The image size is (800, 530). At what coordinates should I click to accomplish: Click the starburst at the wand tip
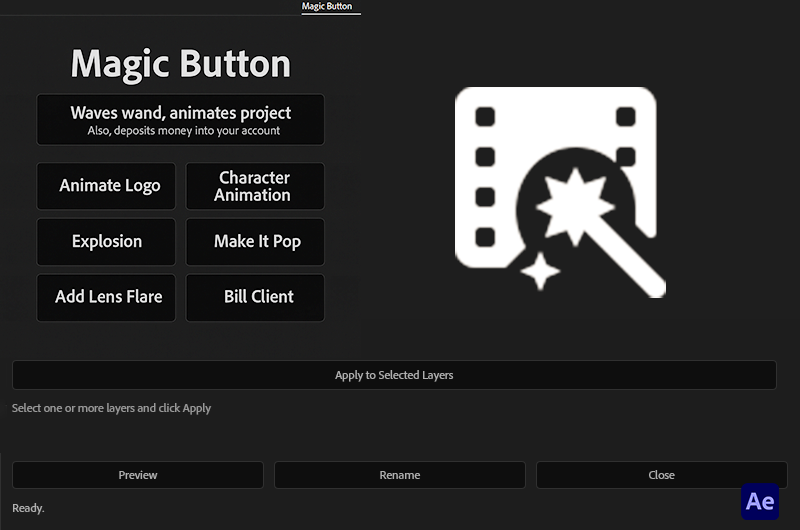(574, 205)
